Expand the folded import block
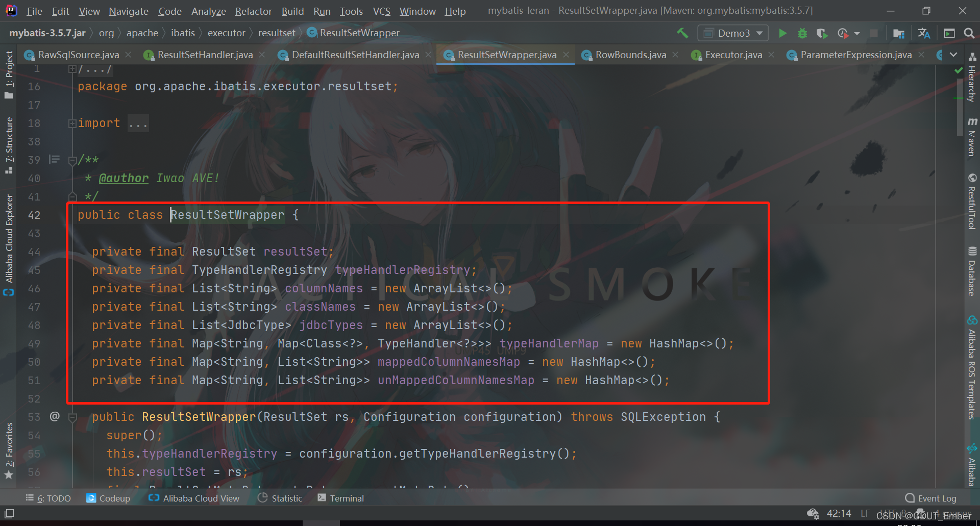This screenshot has height=526, width=980. [x=72, y=123]
